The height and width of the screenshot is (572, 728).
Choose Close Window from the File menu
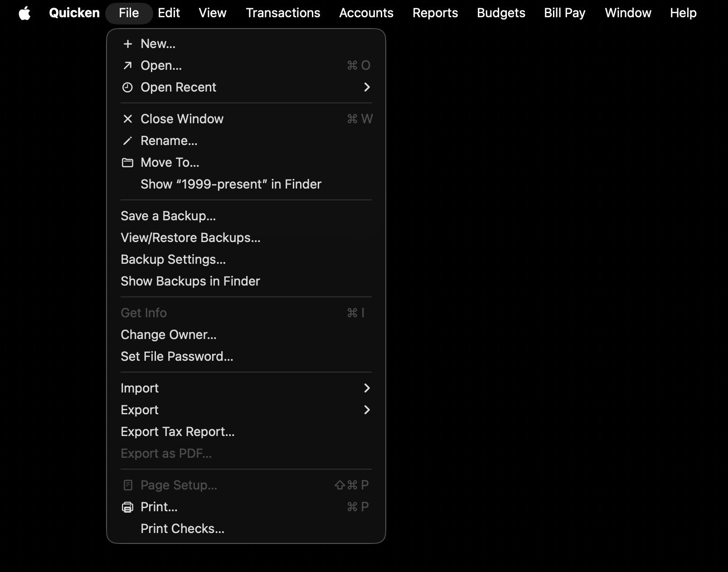(246, 119)
